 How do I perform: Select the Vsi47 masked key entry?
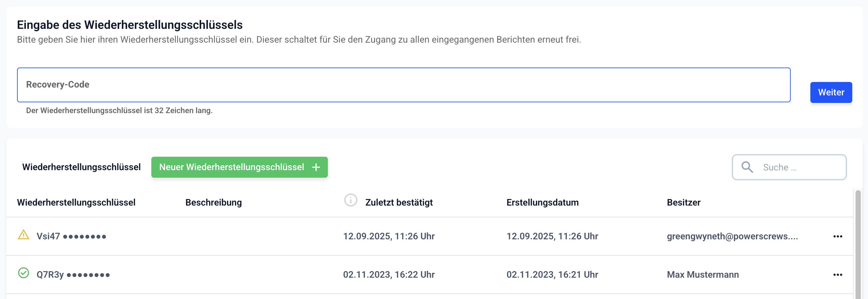coord(71,236)
